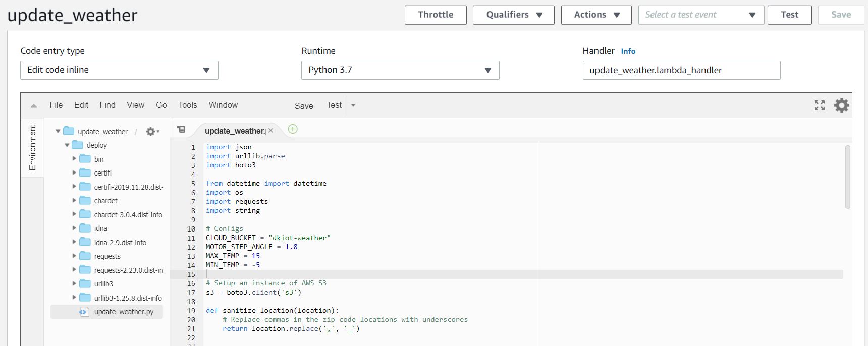Expand the bin folder

point(74,159)
